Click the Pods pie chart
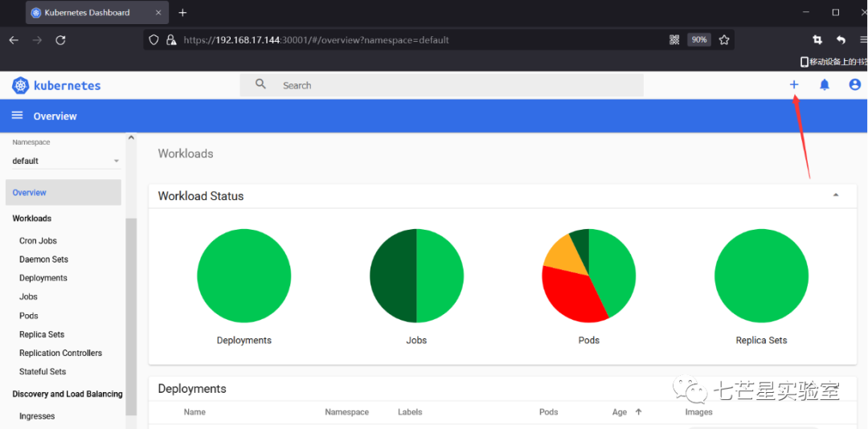The width and height of the screenshot is (868, 429). click(589, 276)
